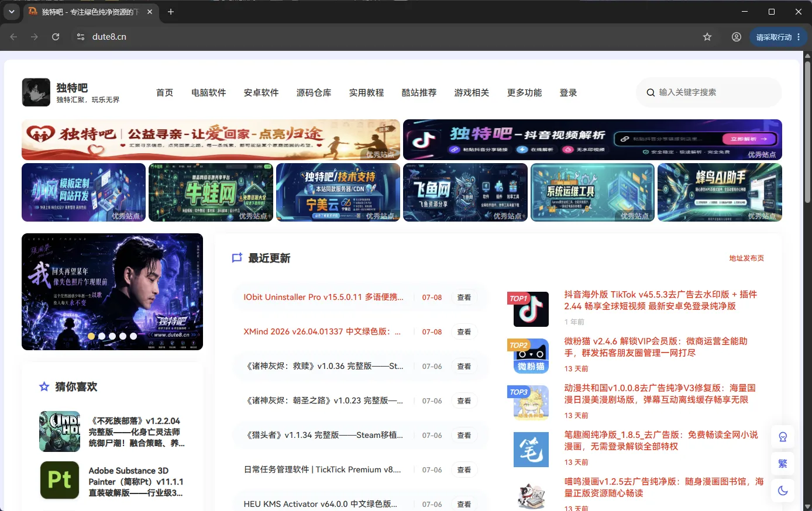
Task: Open the 抖音视频解析 banner
Action: [x=593, y=140]
